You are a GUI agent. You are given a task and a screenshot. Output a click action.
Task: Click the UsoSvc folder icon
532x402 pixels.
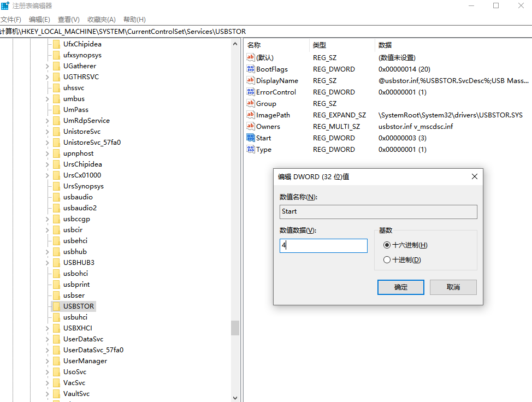(x=57, y=372)
